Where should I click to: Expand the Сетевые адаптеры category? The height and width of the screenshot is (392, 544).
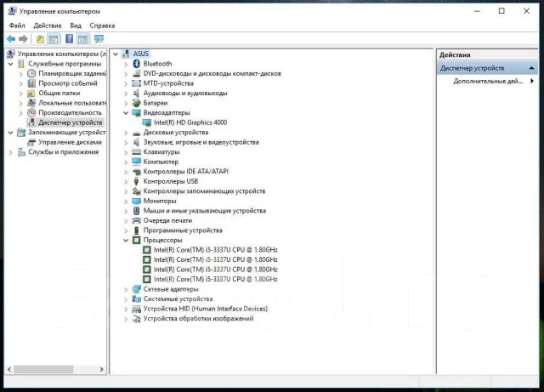tap(126, 289)
